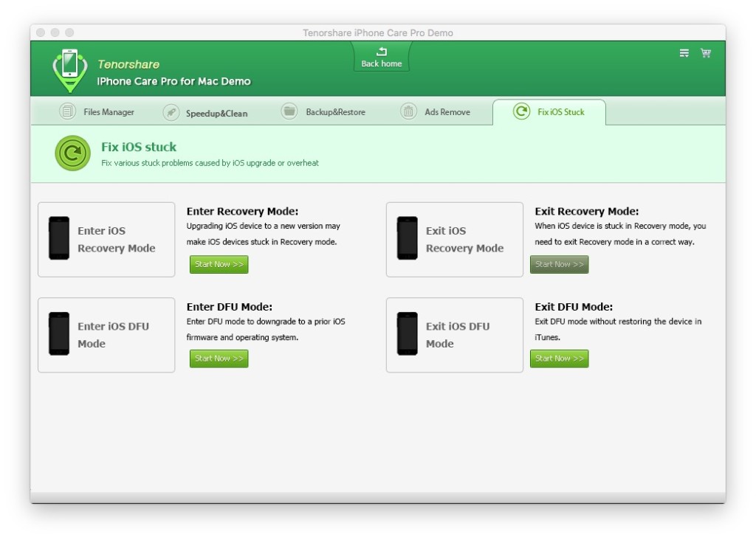Click the 'Enter Recovery Mode:' heading
Viewport: 756px width, 540px height.
coord(242,211)
